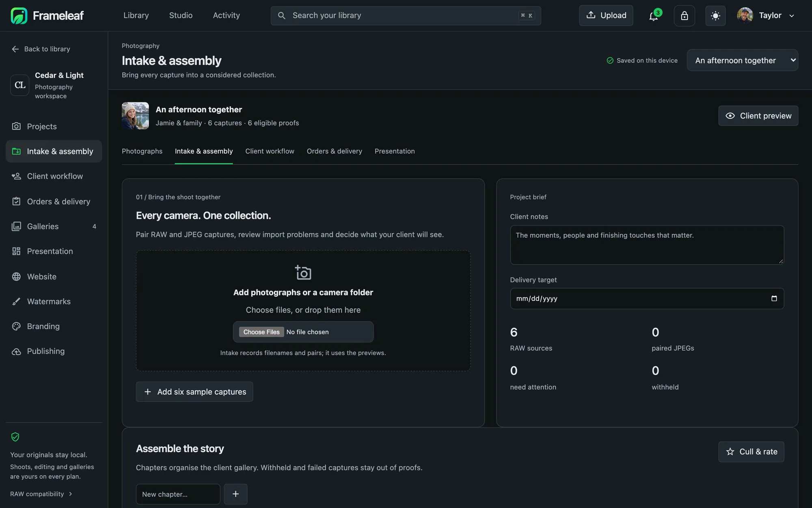Click the plus button to add chapter
This screenshot has height=508, width=812.
(x=235, y=494)
